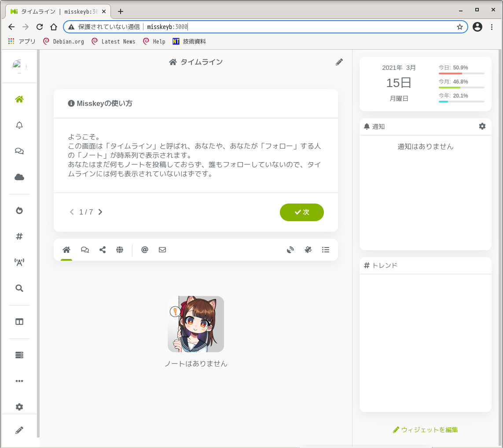
Task: Open Drive cloud icon in sidebar
Action: coord(19,177)
